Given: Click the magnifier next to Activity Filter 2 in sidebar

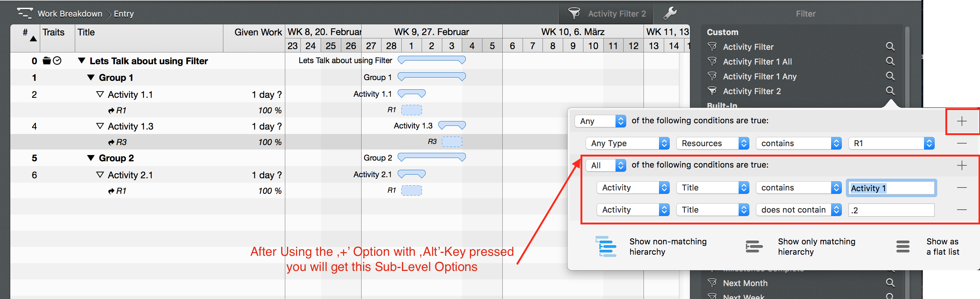Looking at the screenshot, I should coord(890,91).
